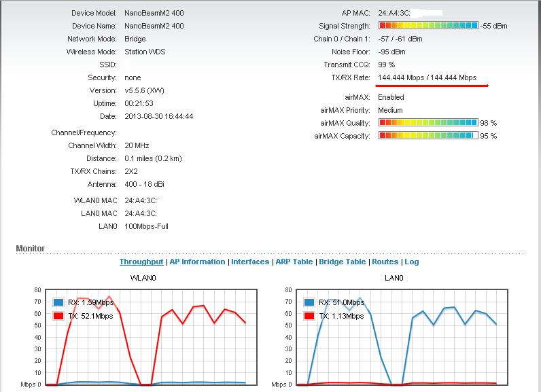
Task: Click the blue RX swatch in WLAN0 legend
Action: click(x=58, y=302)
